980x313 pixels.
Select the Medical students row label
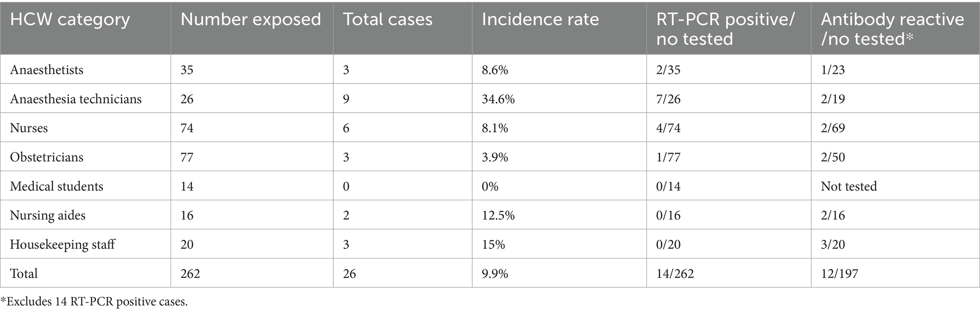coord(56,186)
